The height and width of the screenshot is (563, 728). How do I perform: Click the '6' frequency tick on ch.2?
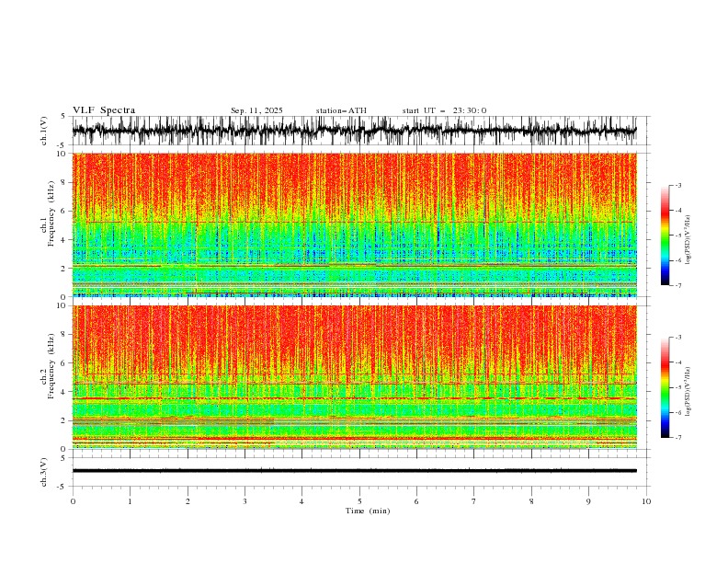click(63, 363)
